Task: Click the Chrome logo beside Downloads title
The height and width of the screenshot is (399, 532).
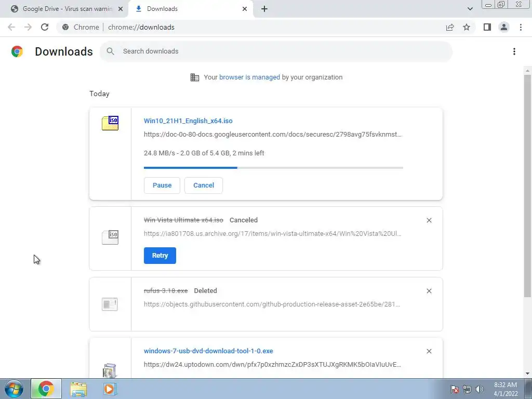Action: [17, 51]
